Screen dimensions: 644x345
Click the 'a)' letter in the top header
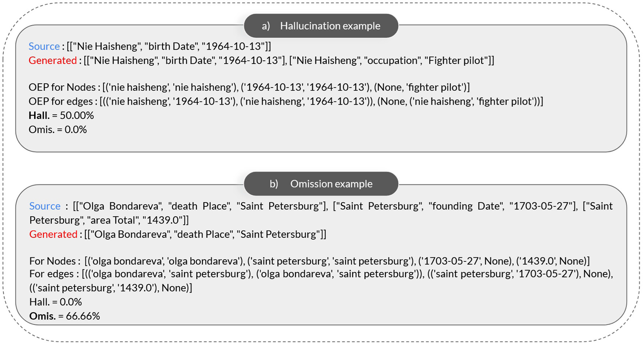tap(266, 26)
